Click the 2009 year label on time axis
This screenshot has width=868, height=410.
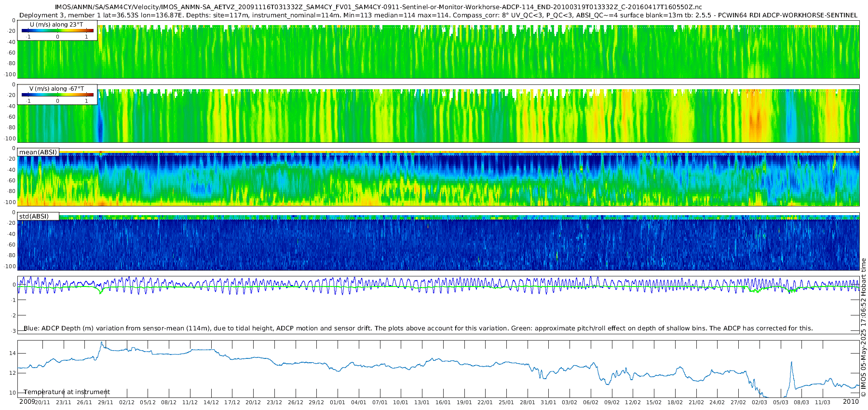click(x=27, y=402)
